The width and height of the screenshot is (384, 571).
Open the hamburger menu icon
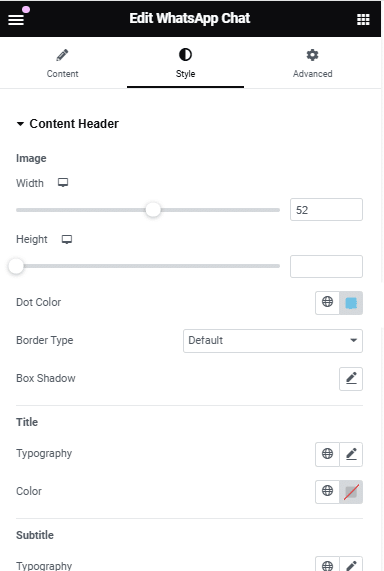coord(16,19)
